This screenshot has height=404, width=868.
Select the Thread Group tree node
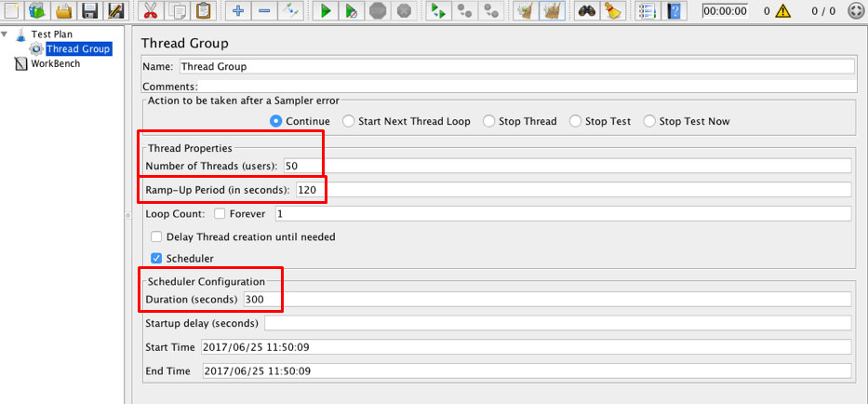coord(78,48)
